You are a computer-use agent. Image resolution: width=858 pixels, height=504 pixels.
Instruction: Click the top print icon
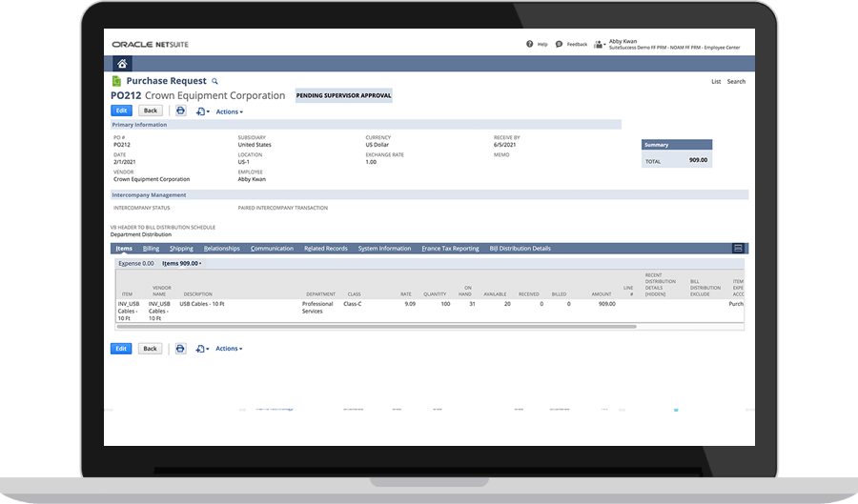(x=180, y=111)
